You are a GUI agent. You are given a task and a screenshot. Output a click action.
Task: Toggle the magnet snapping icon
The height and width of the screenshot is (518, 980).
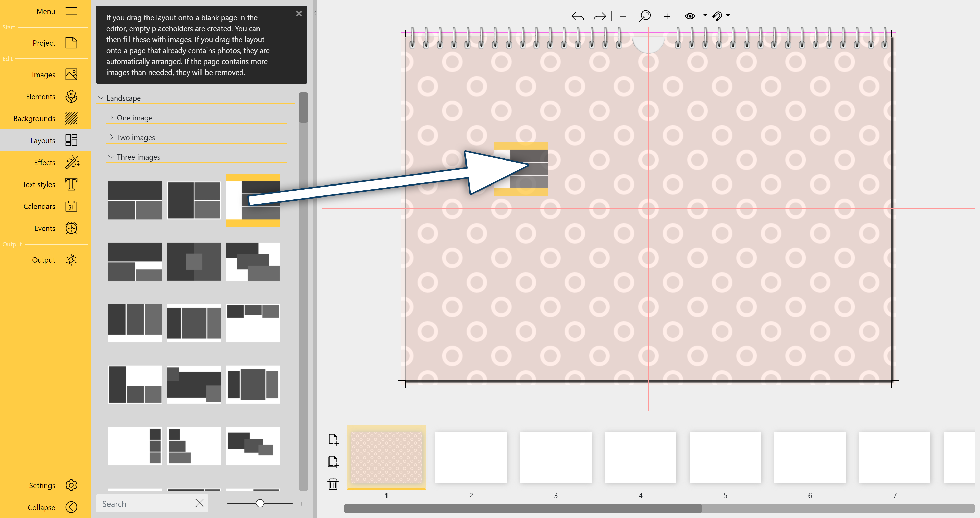717,16
